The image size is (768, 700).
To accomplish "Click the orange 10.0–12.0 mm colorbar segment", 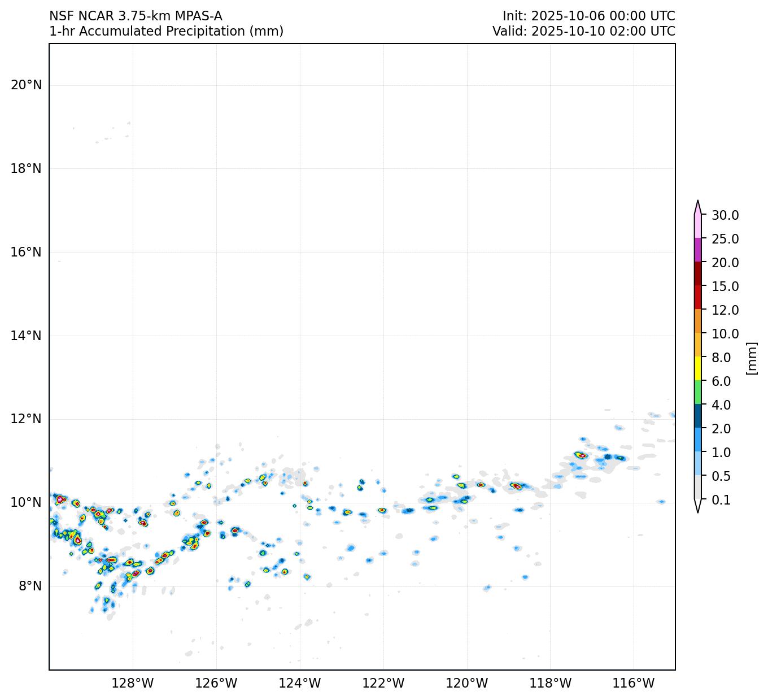I will [698, 321].
